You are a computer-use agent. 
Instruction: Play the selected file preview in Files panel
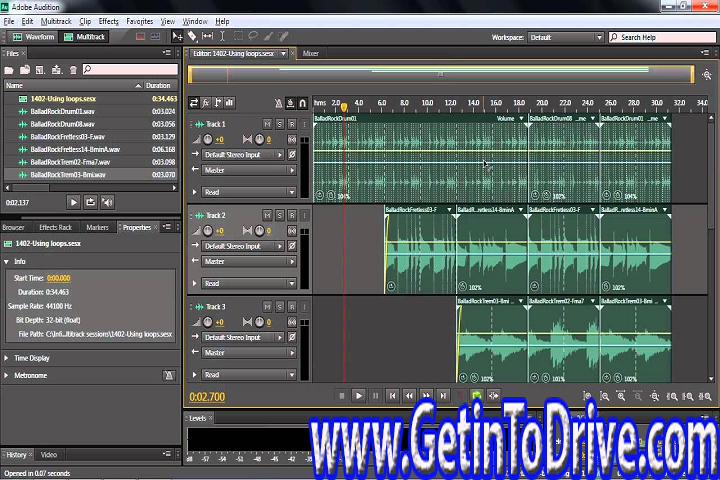(73, 202)
